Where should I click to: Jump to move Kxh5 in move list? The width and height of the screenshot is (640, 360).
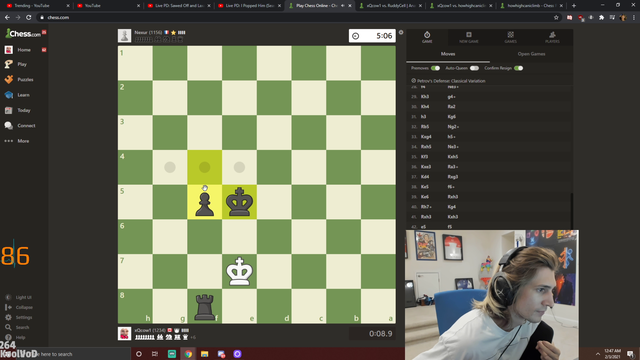(453, 157)
